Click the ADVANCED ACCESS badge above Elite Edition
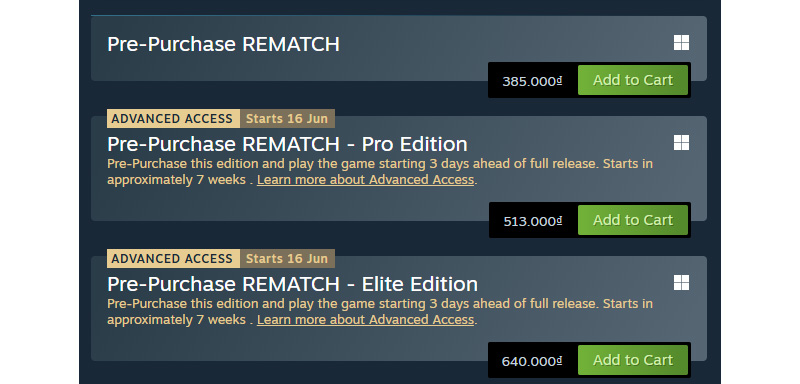Viewport: 800px width, 384px height. [x=173, y=259]
